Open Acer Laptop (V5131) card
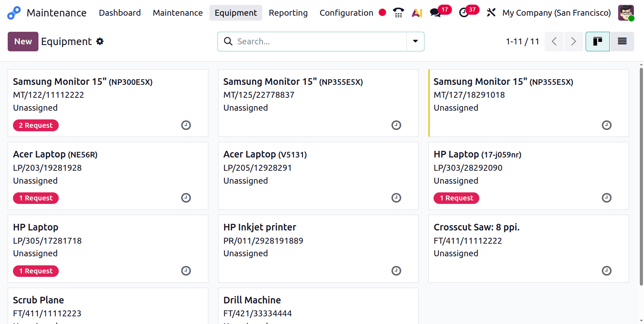This screenshot has width=644, height=324. pyautogui.click(x=318, y=176)
